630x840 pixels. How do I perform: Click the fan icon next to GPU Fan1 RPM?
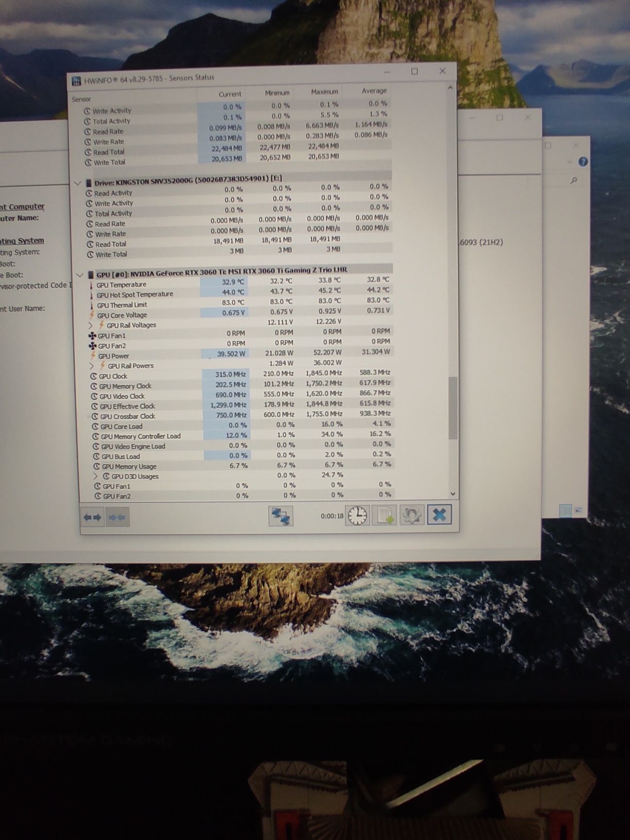93,336
